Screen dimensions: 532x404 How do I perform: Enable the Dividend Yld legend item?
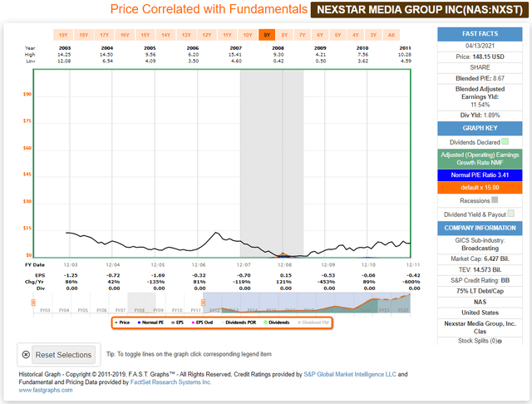(x=313, y=323)
